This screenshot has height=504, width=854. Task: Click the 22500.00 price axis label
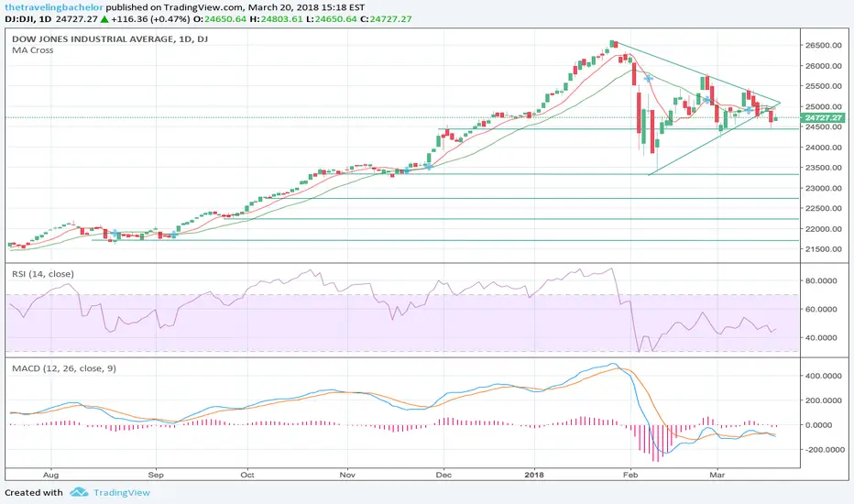[824, 208]
